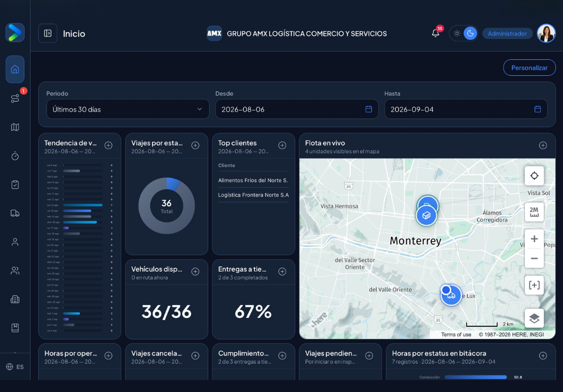
Task: Open the stopwatch icon in sidebar
Action: click(x=15, y=156)
